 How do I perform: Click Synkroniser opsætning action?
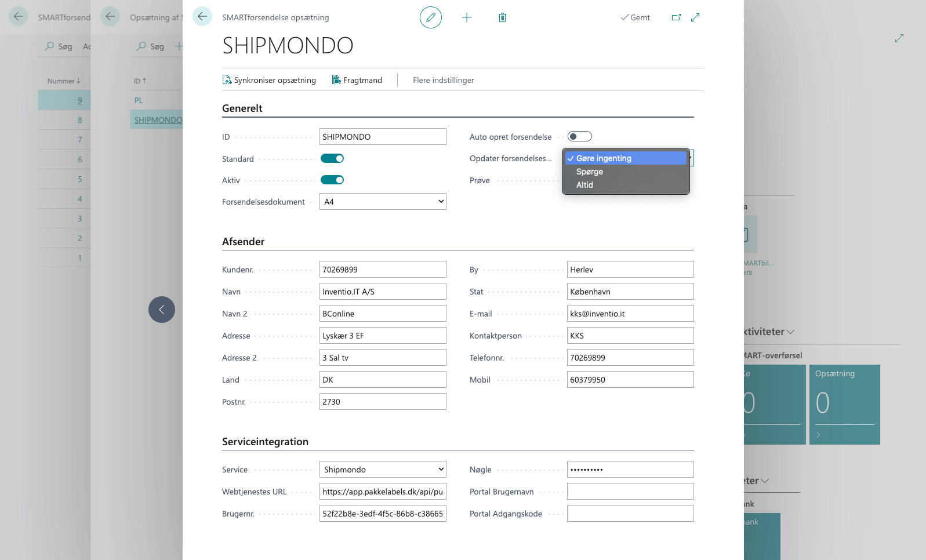point(269,80)
